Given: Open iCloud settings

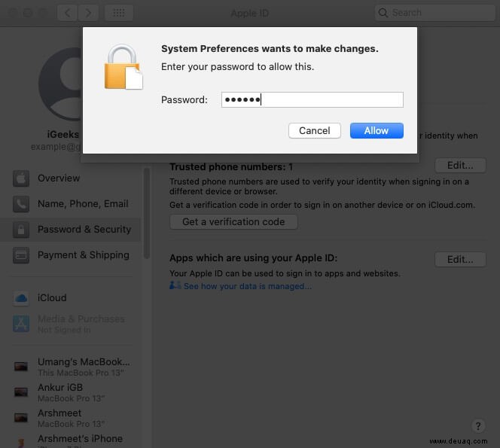Looking at the screenshot, I should 70,298.
